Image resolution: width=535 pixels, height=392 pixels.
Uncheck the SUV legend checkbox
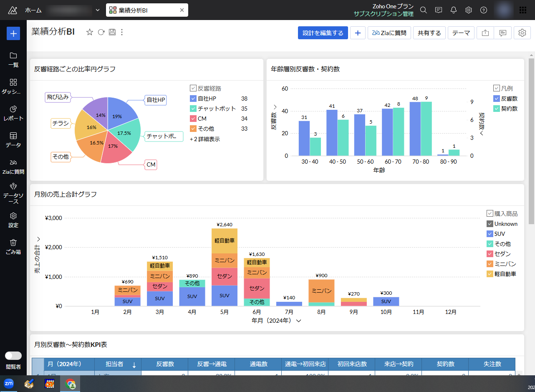coord(490,234)
